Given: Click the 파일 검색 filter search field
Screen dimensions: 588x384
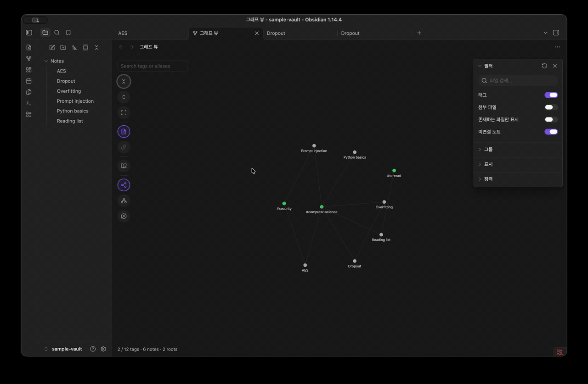Looking at the screenshot, I should pyautogui.click(x=518, y=80).
